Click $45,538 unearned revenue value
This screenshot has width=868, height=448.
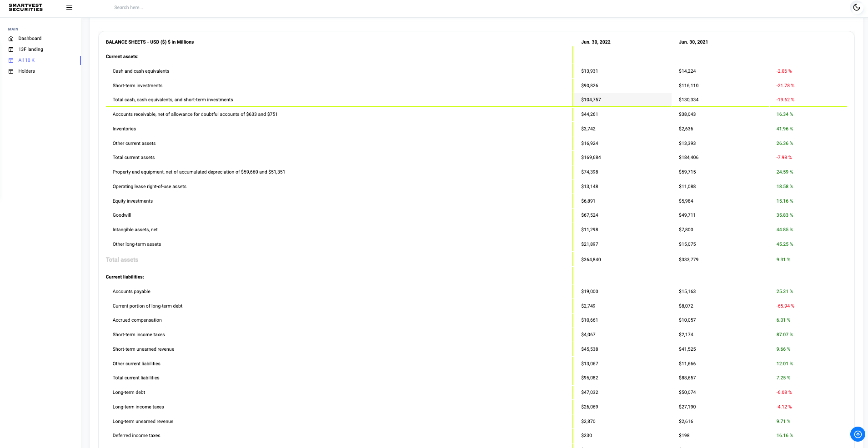(x=590, y=349)
